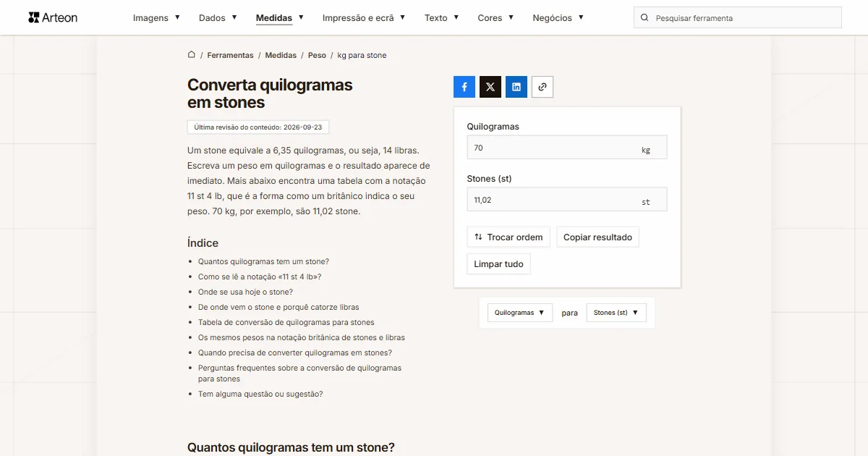This screenshot has height=456, width=868.
Task: Open the Imagens menu
Action: point(156,17)
